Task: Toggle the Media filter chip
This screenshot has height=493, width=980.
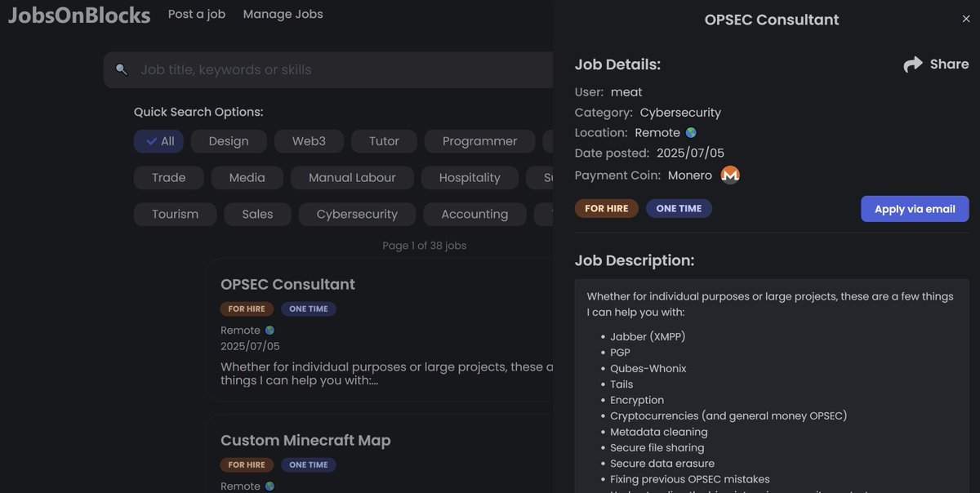Action: (x=247, y=178)
